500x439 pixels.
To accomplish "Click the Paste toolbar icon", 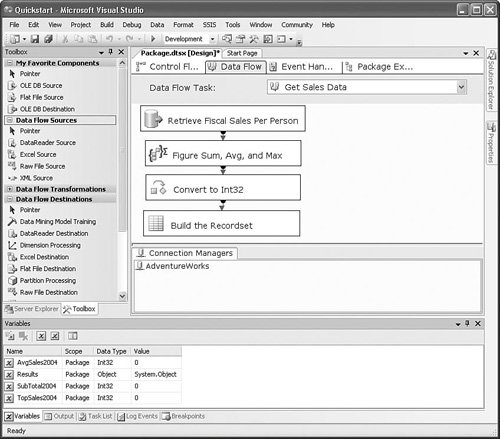I will pos(92,39).
